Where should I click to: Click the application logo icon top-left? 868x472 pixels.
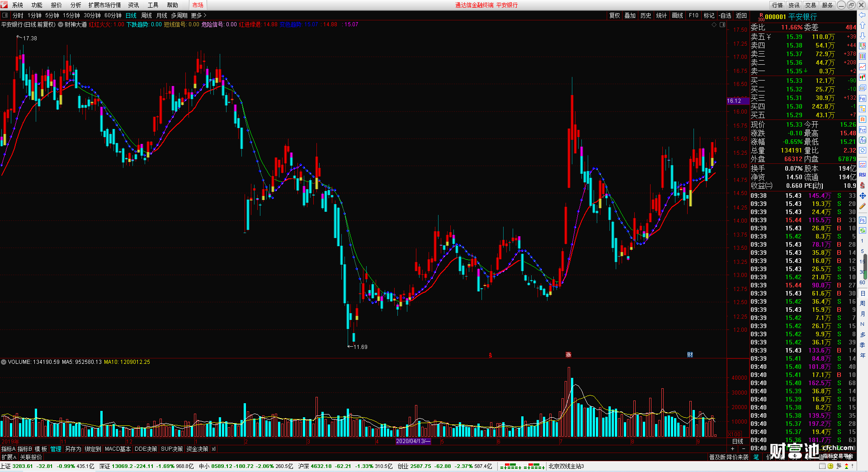coord(5,5)
